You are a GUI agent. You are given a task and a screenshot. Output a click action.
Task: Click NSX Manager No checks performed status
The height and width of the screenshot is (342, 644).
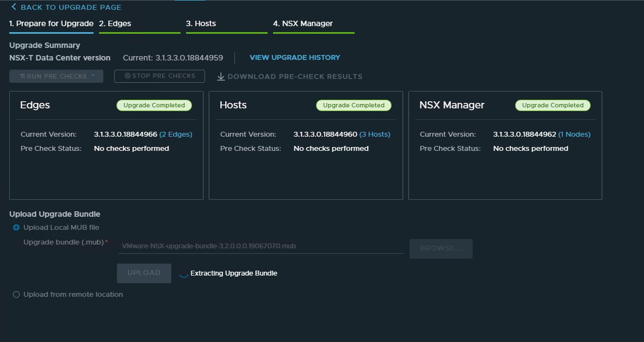[x=531, y=148]
